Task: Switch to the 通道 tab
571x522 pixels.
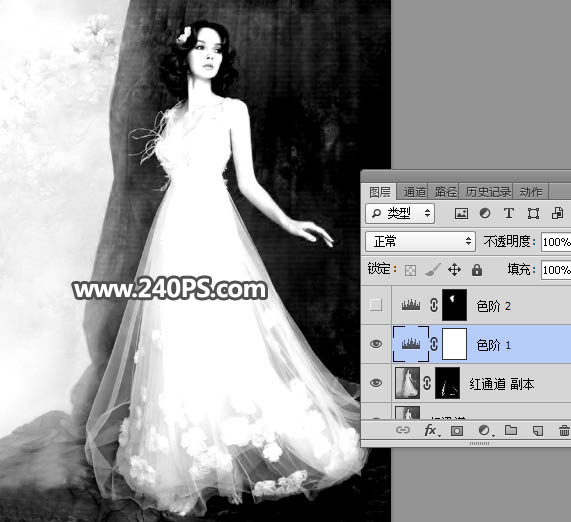Action: tap(414, 192)
